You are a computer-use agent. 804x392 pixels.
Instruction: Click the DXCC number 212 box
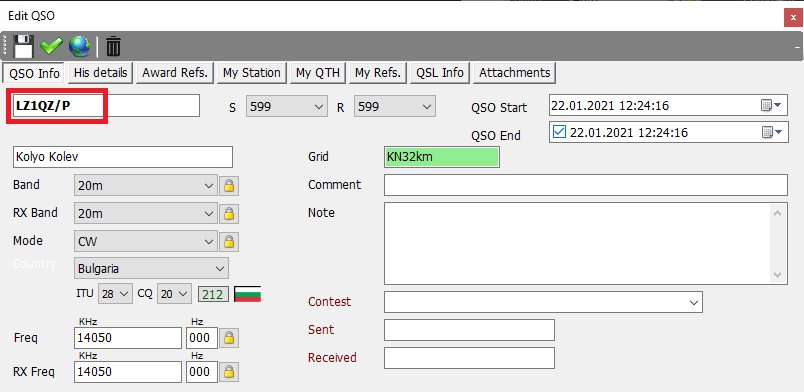[x=212, y=295]
